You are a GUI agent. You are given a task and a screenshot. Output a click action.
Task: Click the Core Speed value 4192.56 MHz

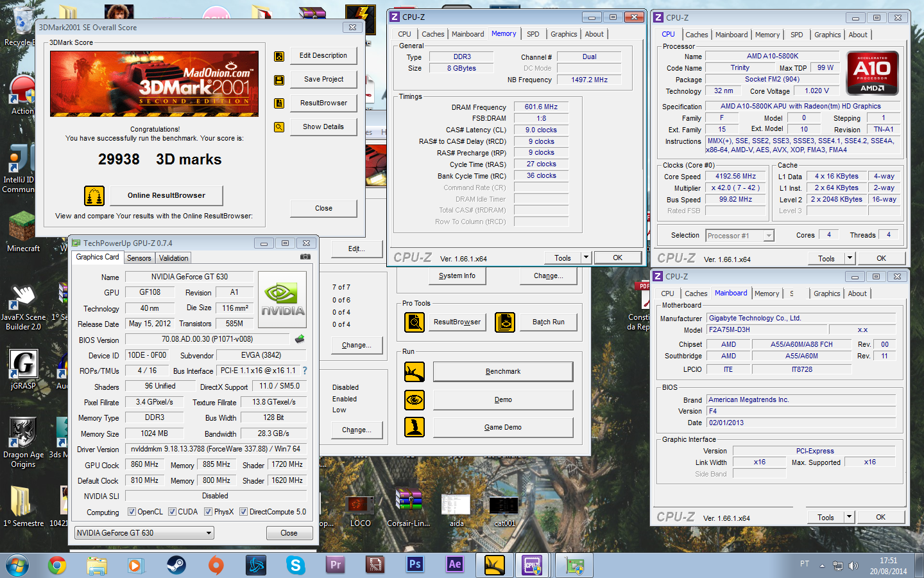[735, 176]
